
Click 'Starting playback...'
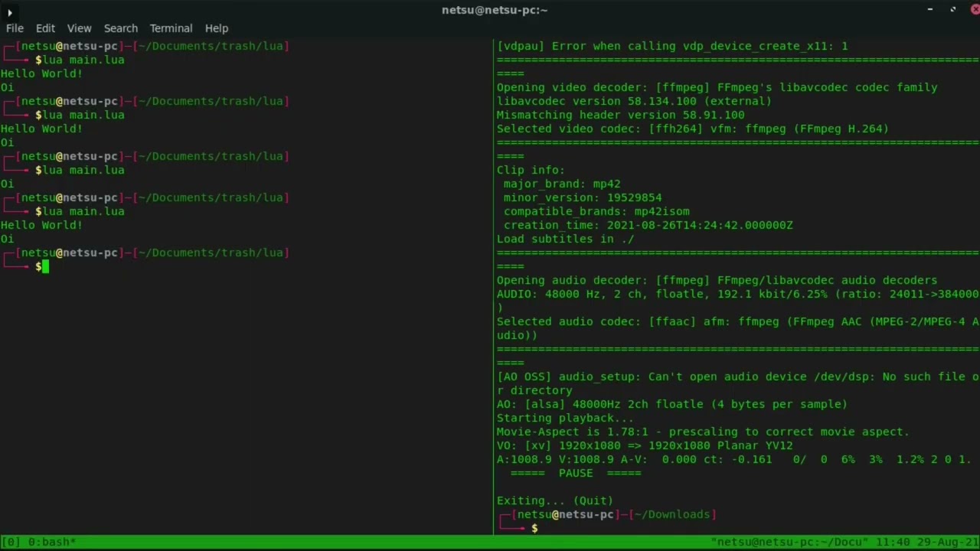(x=565, y=418)
